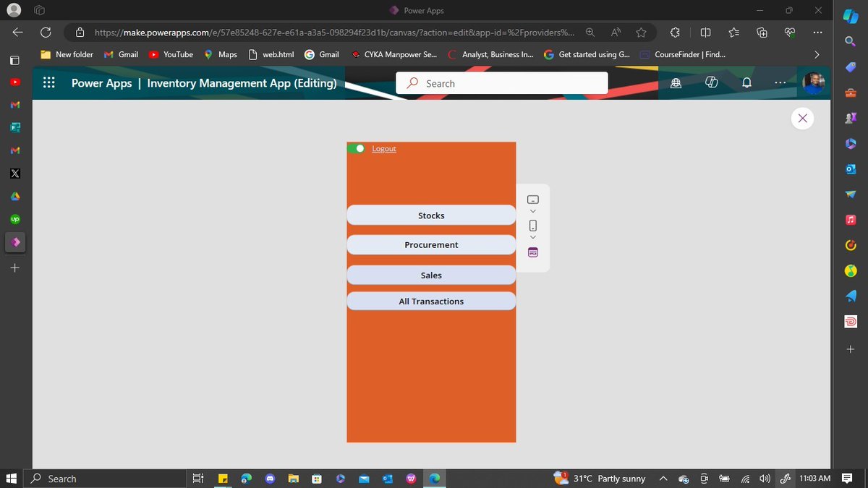Toggle the green switch beside Logout
The height and width of the screenshot is (488, 868).
[359, 148]
